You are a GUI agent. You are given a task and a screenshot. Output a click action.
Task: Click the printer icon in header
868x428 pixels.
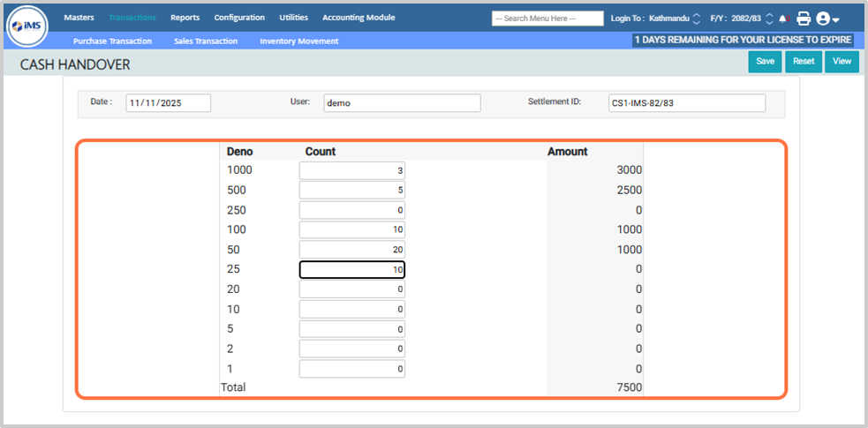[x=804, y=19]
